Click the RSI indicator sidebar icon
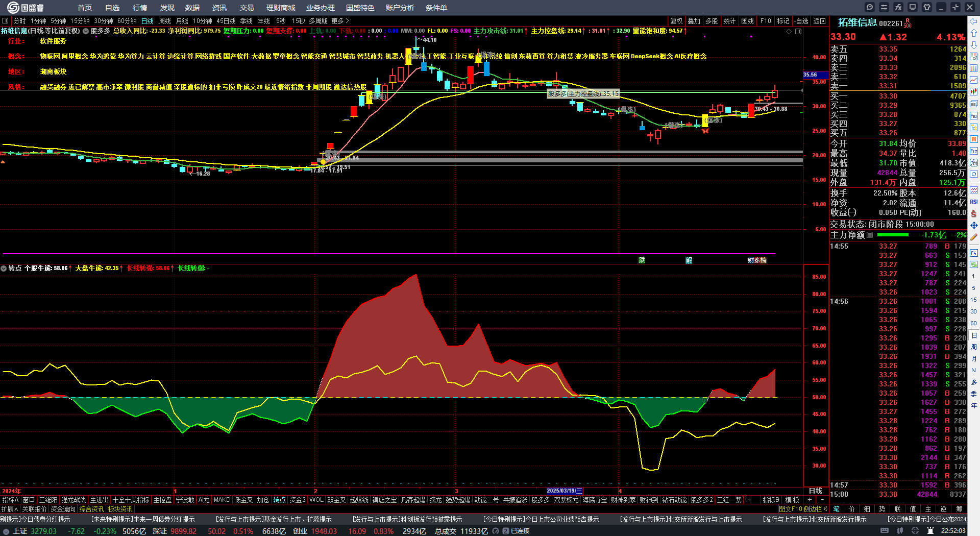 (x=974, y=202)
